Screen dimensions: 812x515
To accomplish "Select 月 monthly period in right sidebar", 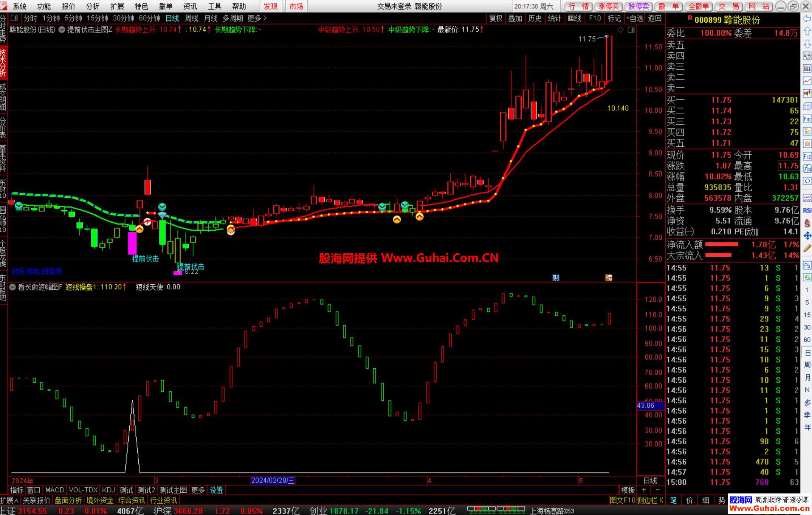I will pos(807,377).
